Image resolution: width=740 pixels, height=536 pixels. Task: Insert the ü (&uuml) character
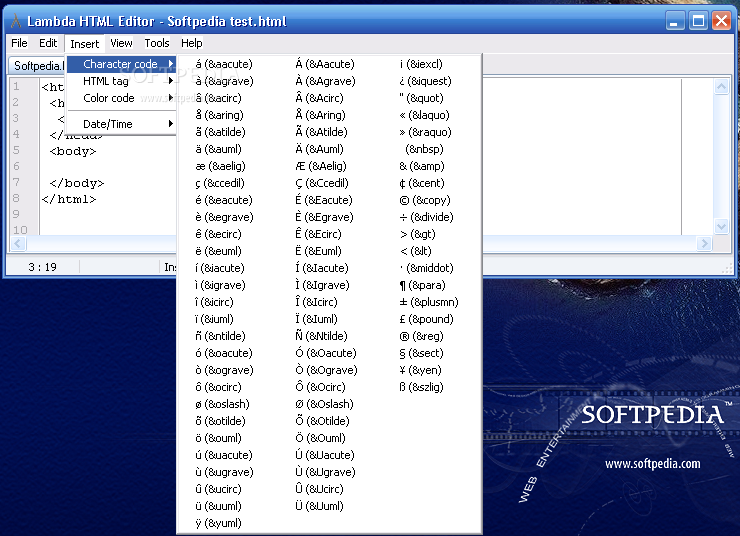[x=218, y=506]
